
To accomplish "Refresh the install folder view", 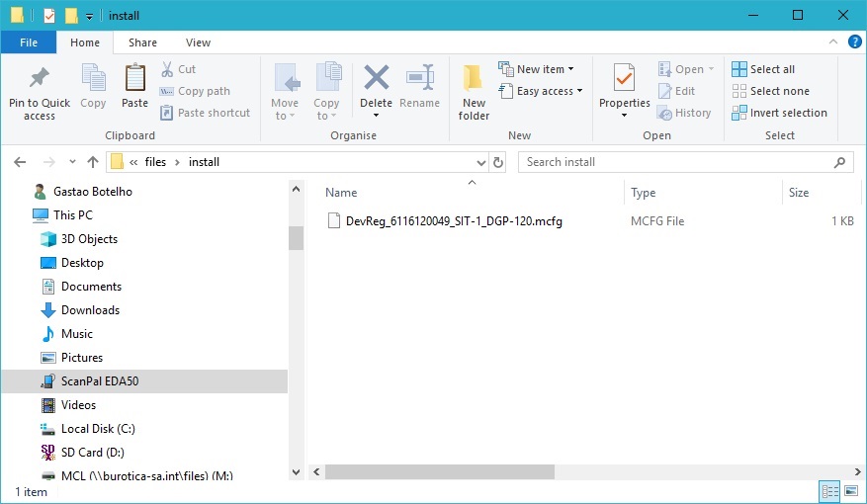I will 498,162.
